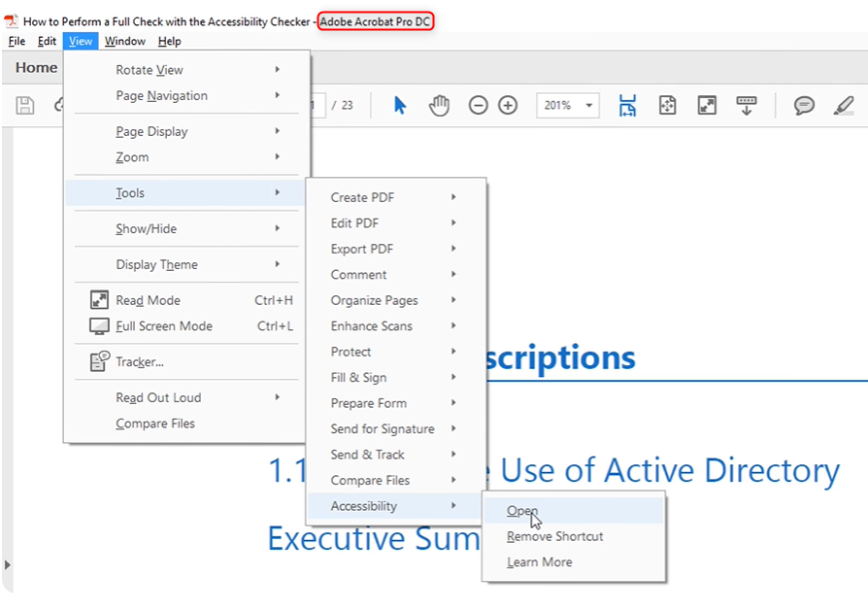Activate the Hand tool
868x610 pixels.
439,105
